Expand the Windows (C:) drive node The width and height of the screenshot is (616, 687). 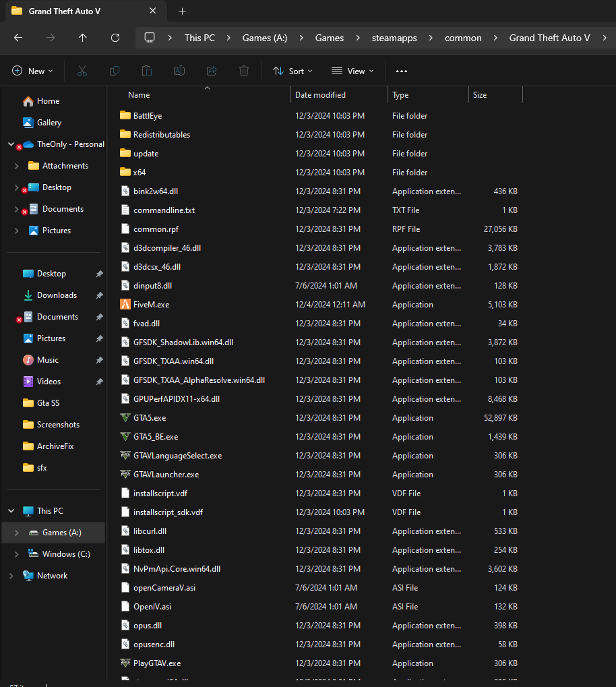click(x=17, y=554)
